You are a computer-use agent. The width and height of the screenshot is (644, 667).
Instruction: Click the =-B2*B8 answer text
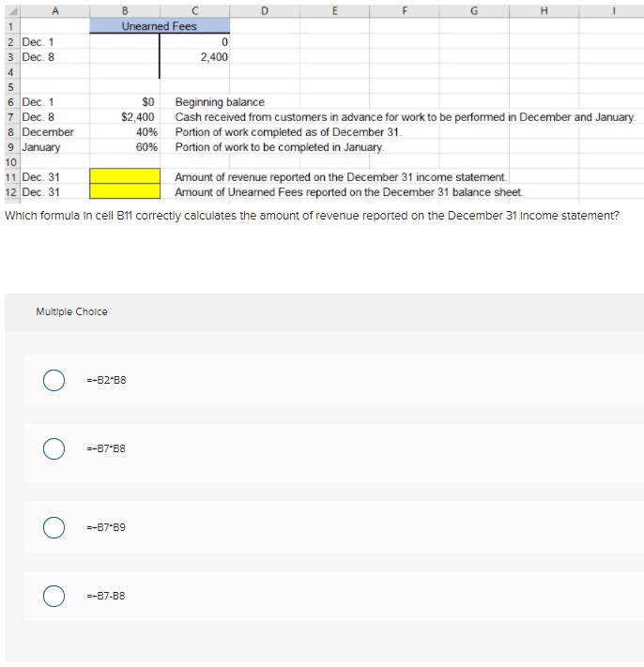click(x=106, y=380)
